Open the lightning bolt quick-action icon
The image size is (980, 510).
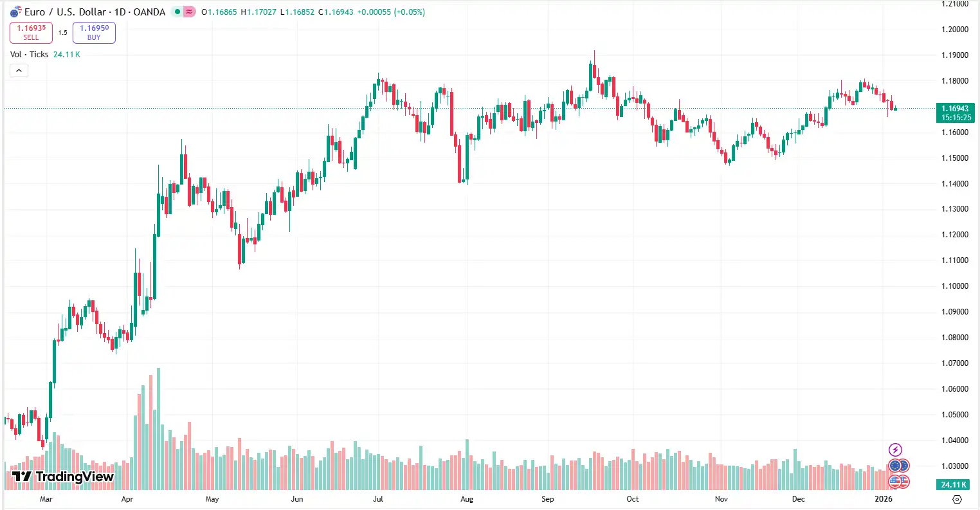coord(894,450)
